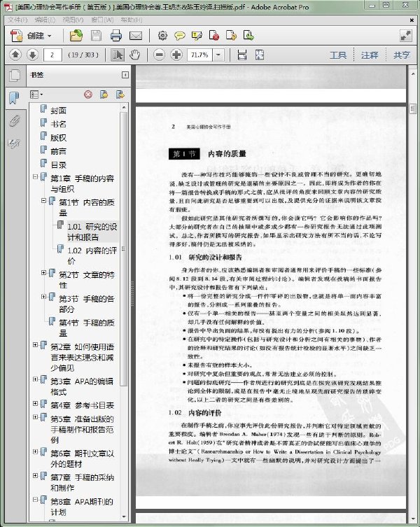Open the 帮助 menu
This screenshot has height=527, width=420.
pyautogui.click(x=131, y=20)
